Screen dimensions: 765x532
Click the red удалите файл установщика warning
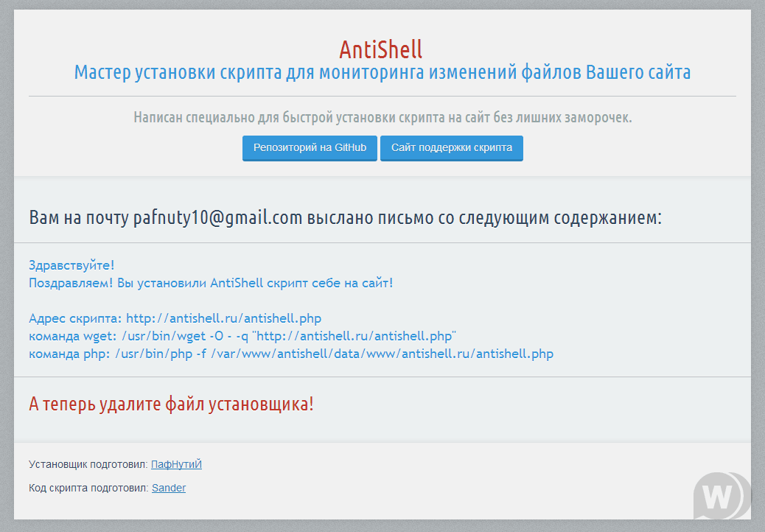tap(171, 404)
